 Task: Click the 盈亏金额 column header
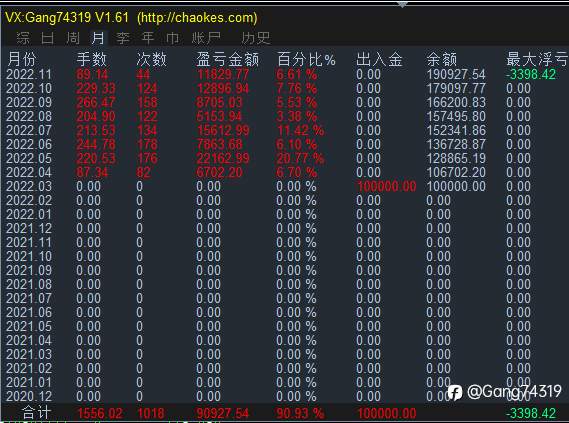pos(228,59)
